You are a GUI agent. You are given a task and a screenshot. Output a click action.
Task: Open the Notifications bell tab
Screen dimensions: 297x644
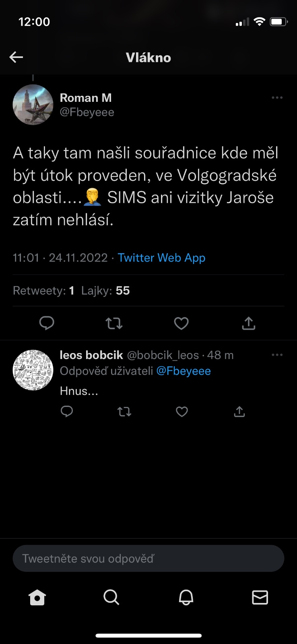pos(186,597)
